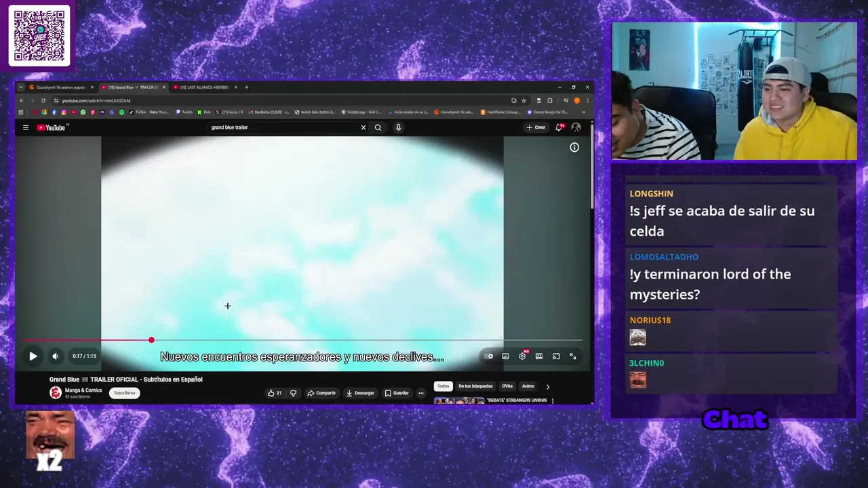Viewport: 868px width, 488px height.
Task: Save video with Guardar button
Action: (x=397, y=393)
